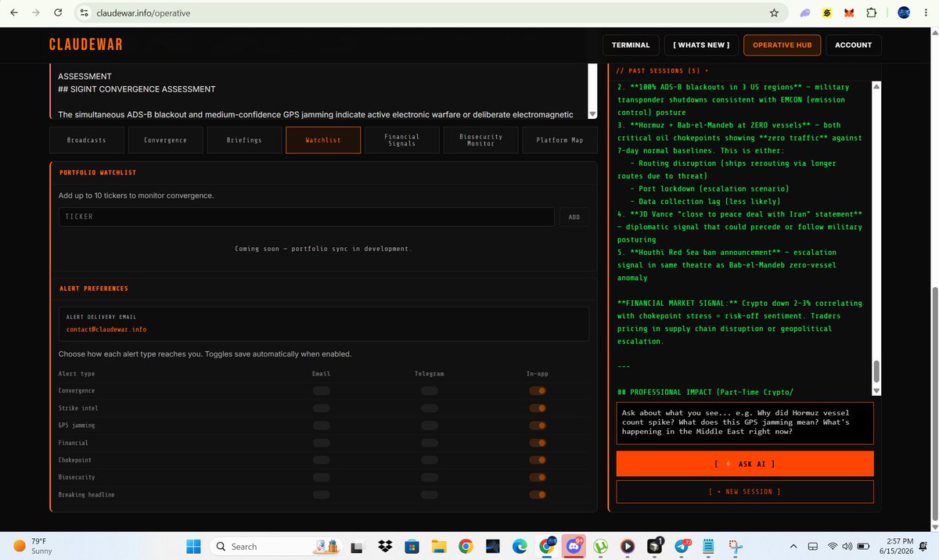Start a NEW SESSION
Screen dimensions: 939x560
tap(745, 491)
